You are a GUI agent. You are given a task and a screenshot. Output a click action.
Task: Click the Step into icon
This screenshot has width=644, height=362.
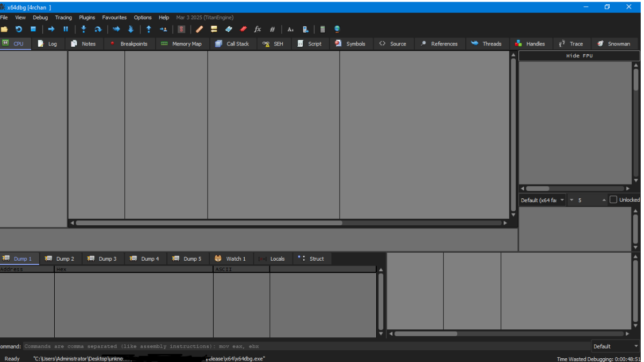pos(83,29)
